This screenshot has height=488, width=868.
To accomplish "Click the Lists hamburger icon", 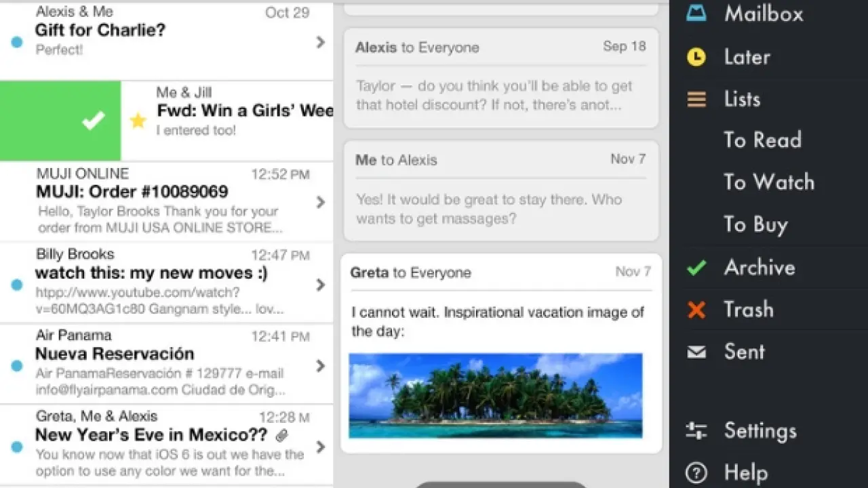I will 696,100.
